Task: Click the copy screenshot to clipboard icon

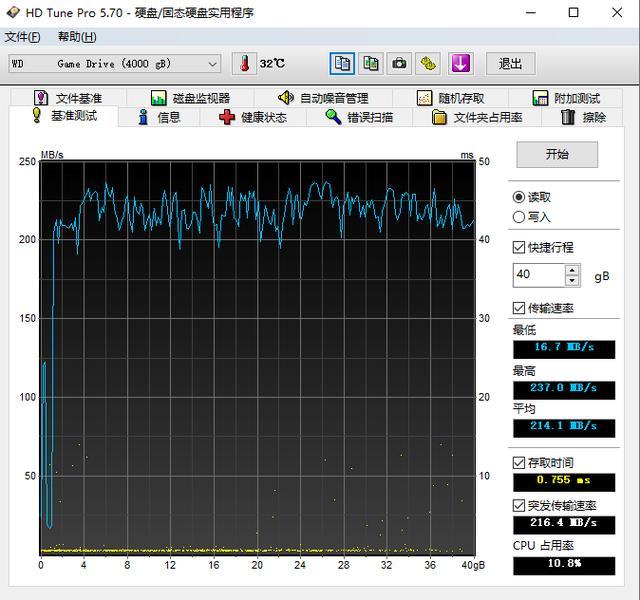Action: click(x=371, y=64)
